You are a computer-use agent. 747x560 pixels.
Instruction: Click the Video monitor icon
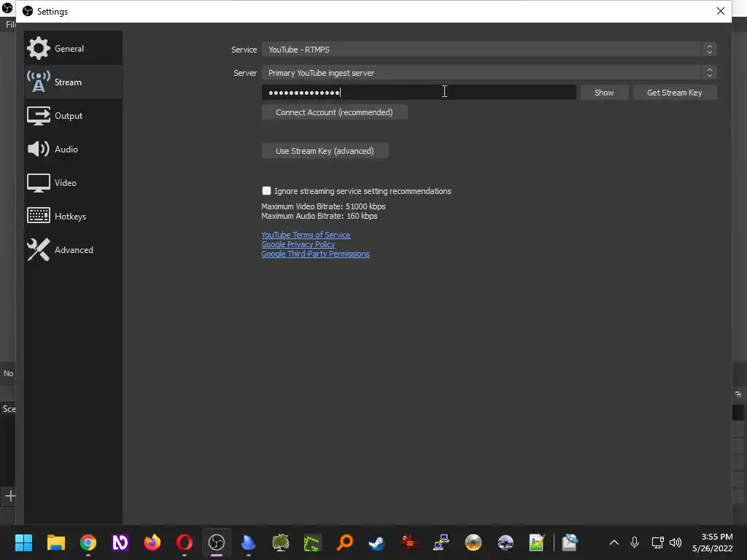pos(38,183)
